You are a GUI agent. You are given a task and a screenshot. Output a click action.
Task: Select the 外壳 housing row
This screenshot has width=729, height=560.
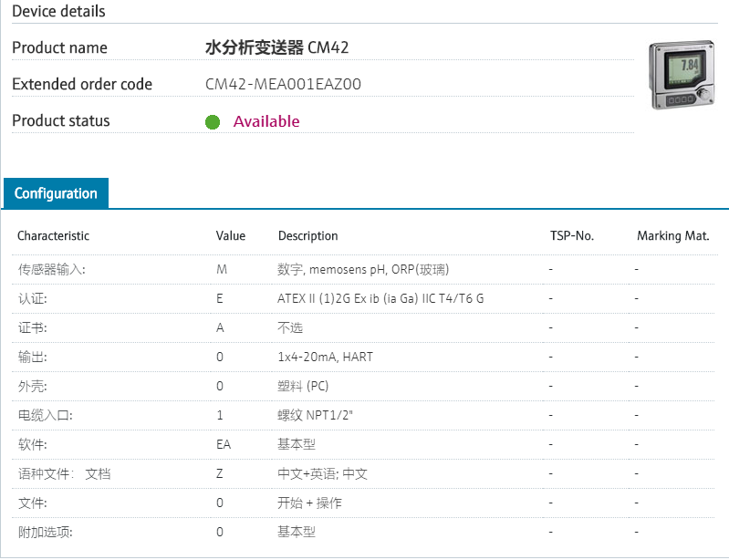[x=32, y=386]
